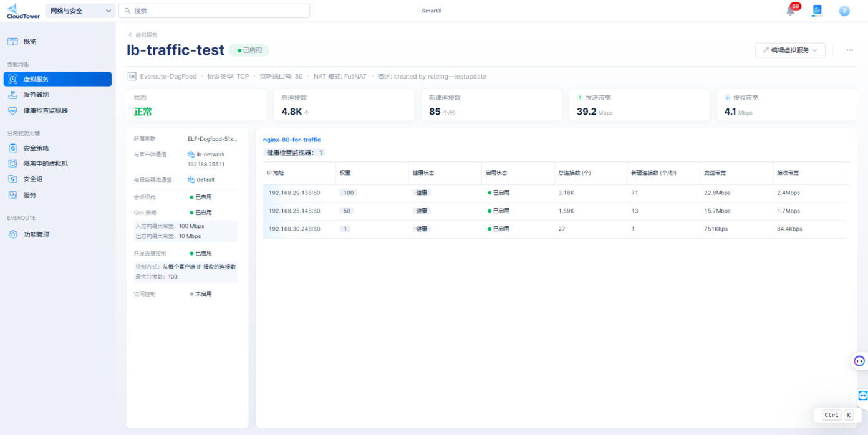The width and height of the screenshot is (868, 435).
Task: Open 隔离中的虚拟机 via its icon
Action: tap(14, 163)
